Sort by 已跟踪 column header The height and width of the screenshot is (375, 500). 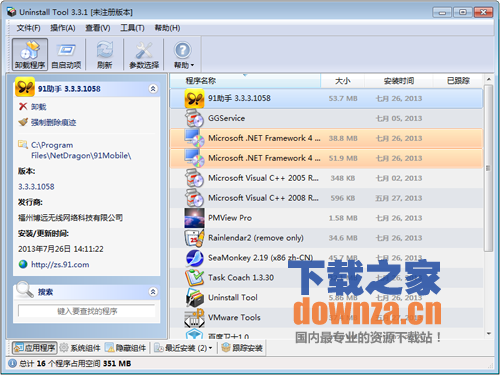click(458, 81)
